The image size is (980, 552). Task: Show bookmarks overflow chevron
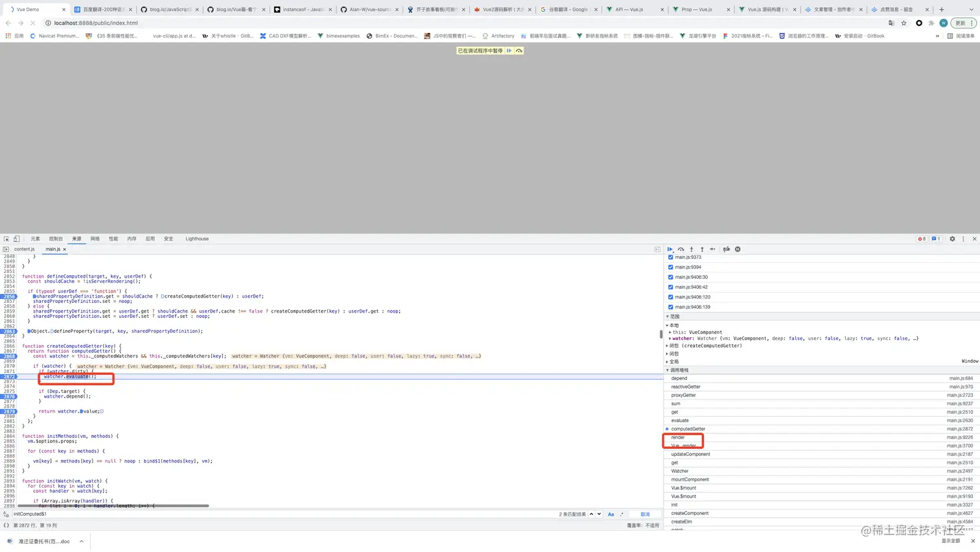coord(937,36)
